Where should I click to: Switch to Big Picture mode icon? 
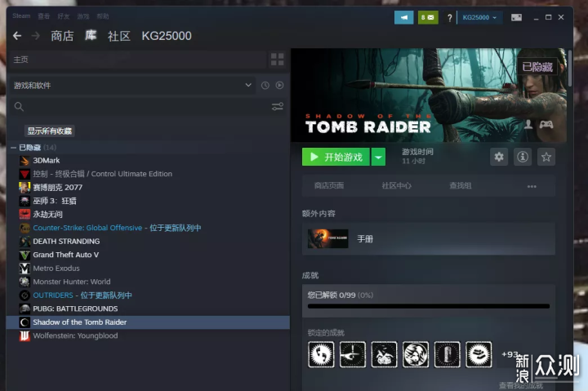point(516,17)
